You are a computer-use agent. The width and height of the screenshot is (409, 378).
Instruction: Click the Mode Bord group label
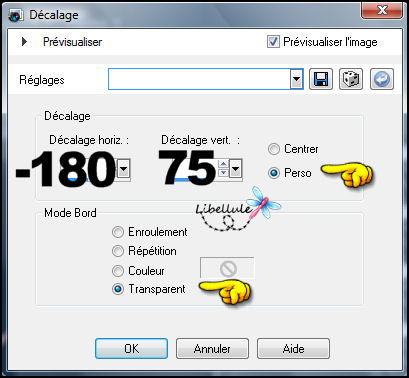click(x=70, y=213)
